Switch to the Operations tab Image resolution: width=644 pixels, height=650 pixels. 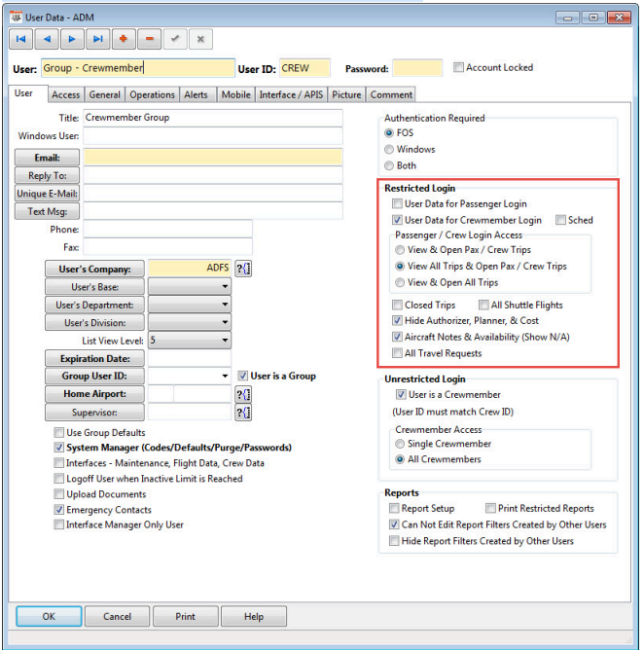pyautogui.click(x=152, y=94)
